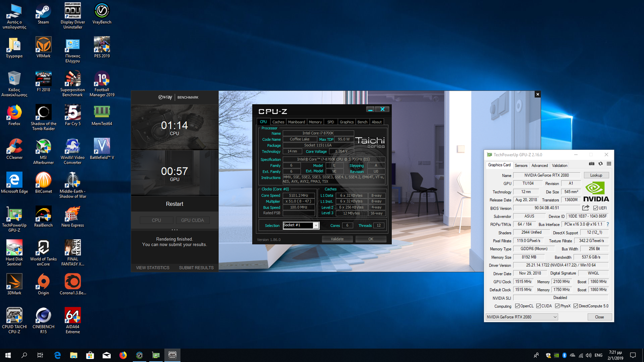
Task: Open 3DMark desktop shortcut
Action: (x=14, y=285)
